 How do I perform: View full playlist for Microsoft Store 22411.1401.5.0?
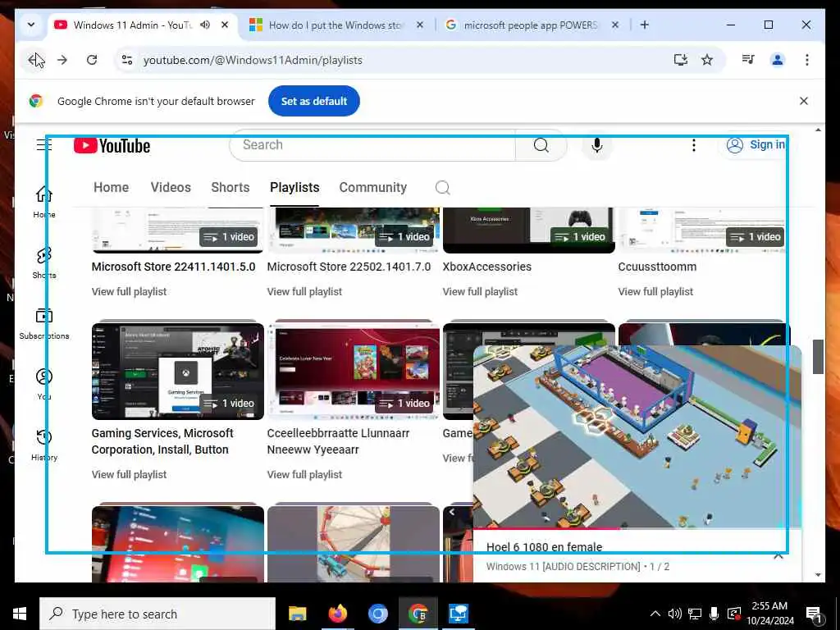(x=129, y=291)
